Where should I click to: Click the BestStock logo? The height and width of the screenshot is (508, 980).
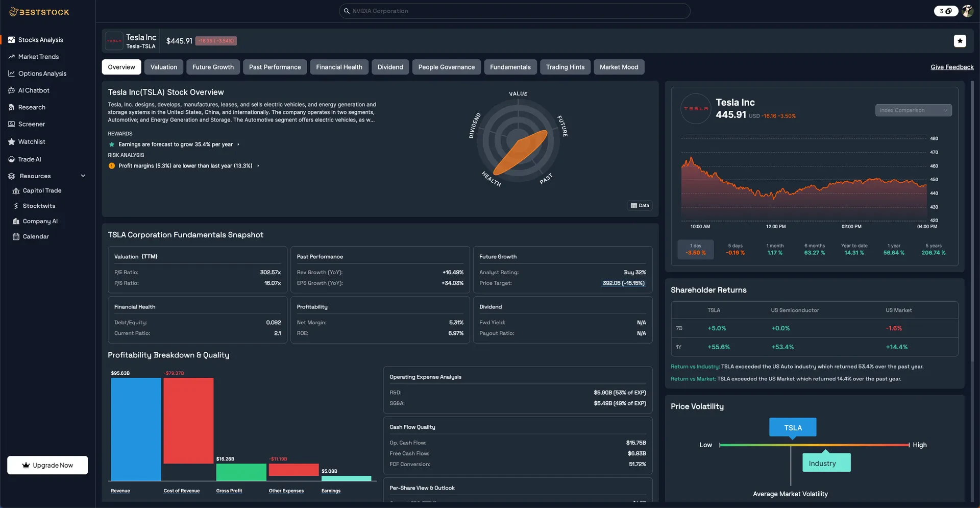click(39, 11)
